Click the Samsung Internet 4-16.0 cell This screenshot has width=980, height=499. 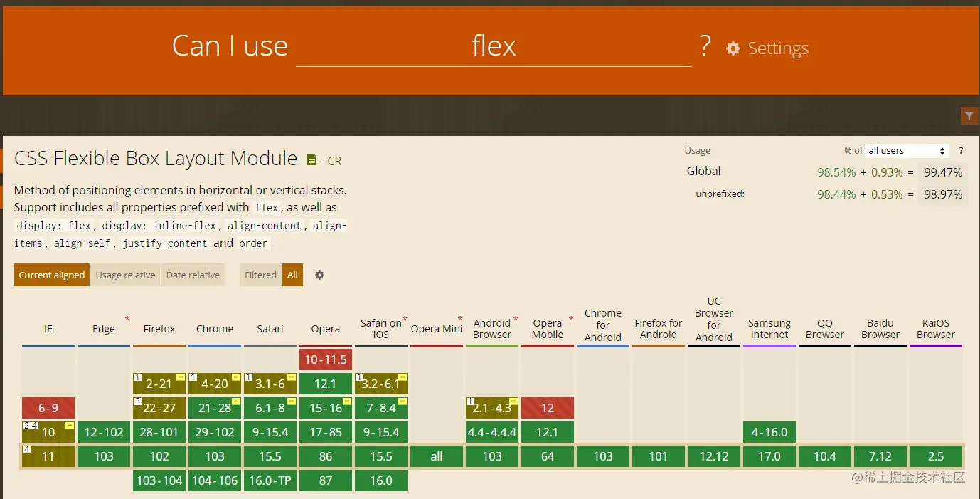pos(769,432)
